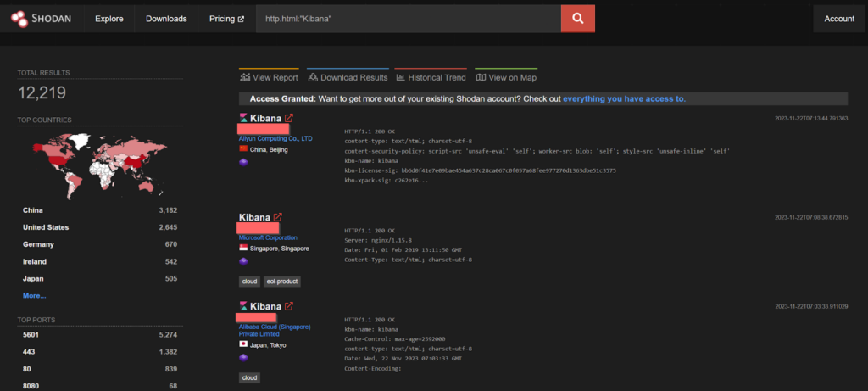Click cloud tag on Microsoft Corporation result

point(250,282)
